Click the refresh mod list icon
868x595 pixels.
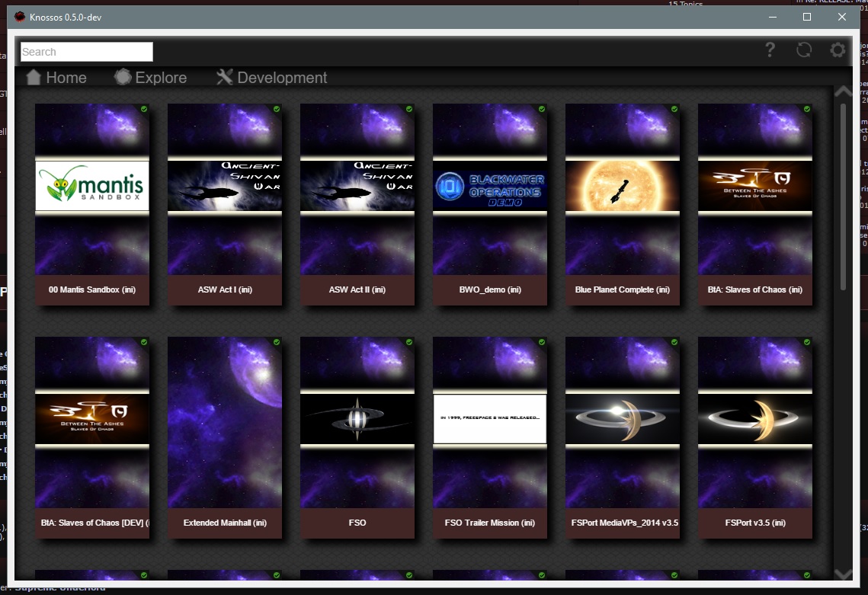point(804,50)
